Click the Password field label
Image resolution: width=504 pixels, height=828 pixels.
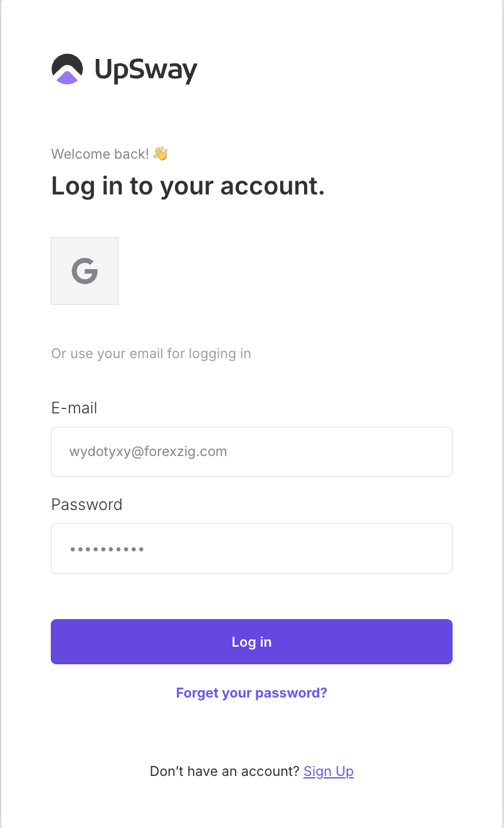click(x=87, y=505)
